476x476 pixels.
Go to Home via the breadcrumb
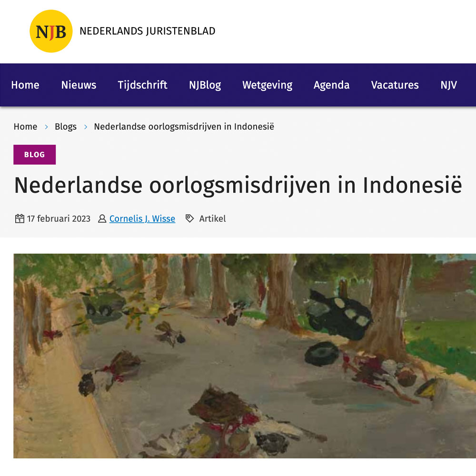pyautogui.click(x=26, y=127)
